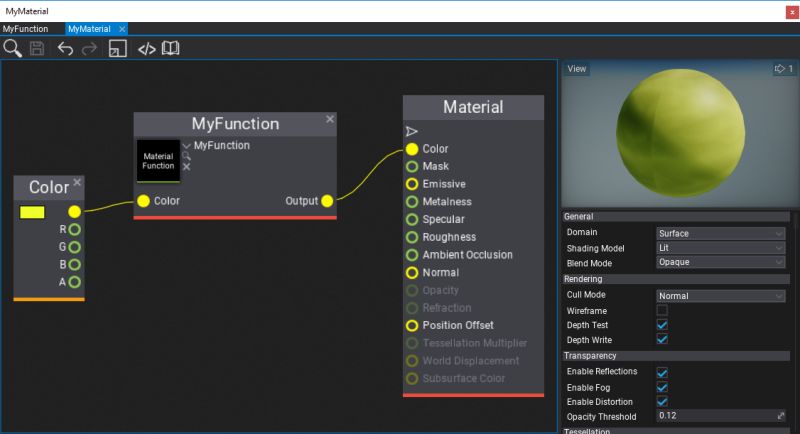Viewport: 800px width, 434px height.
Task: Clear the function asset with small X
Action: pyautogui.click(x=186, y=167)
